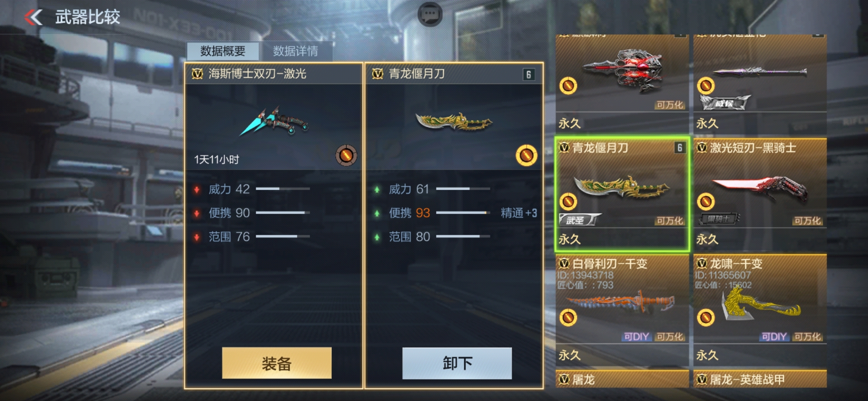Pick the 屠龙-英雄战甲 weapon entry
Image resolution: width=868 pixels, height=401 pixels.
click(x=760, y=379)
